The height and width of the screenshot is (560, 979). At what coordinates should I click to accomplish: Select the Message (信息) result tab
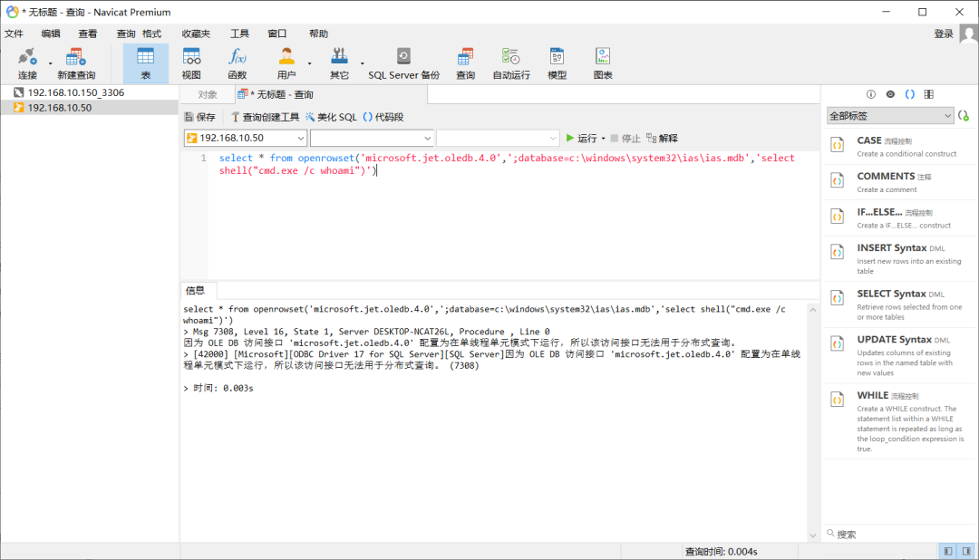point(196,290)
